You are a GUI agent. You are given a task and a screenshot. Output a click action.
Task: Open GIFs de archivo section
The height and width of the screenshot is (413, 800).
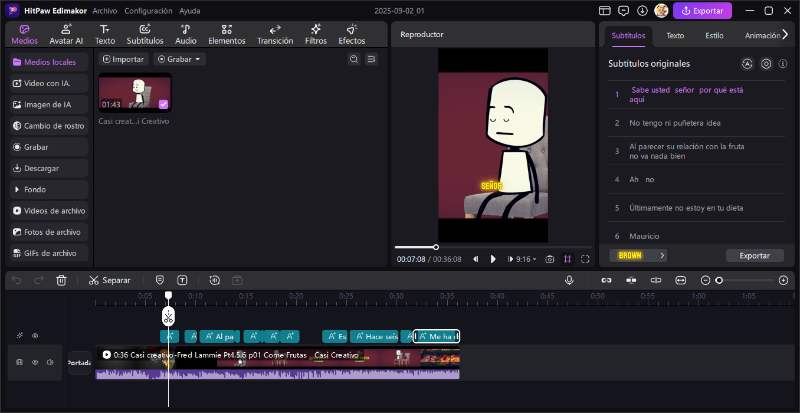(x=48, y=253)
